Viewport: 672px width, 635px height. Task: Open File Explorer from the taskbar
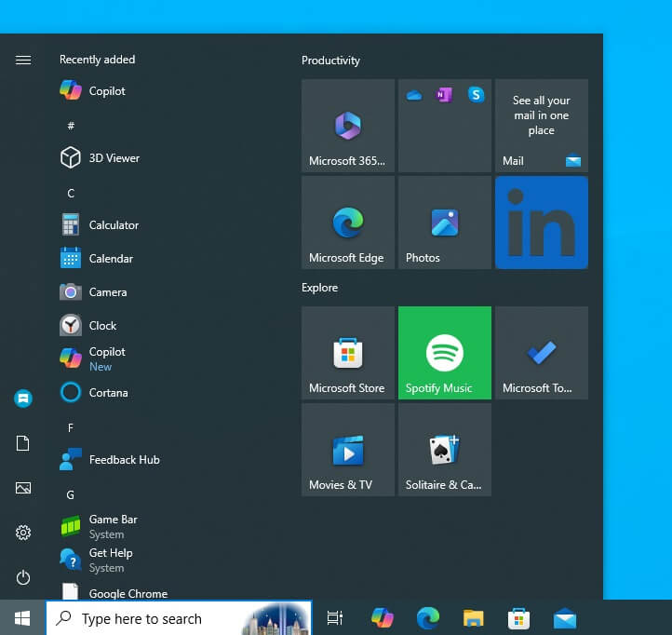[x=474, y=618]
